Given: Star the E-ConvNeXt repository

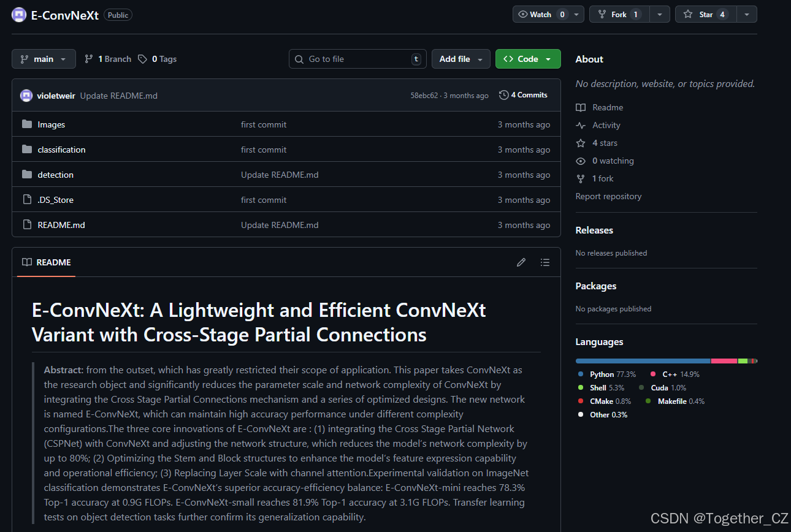Looking at the screenshot, I should point(705,13).
